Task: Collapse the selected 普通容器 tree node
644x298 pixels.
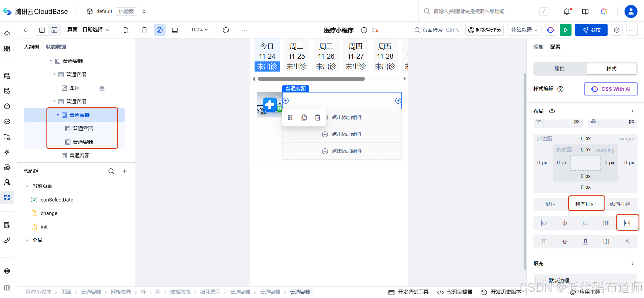Action: pos(58,115)
